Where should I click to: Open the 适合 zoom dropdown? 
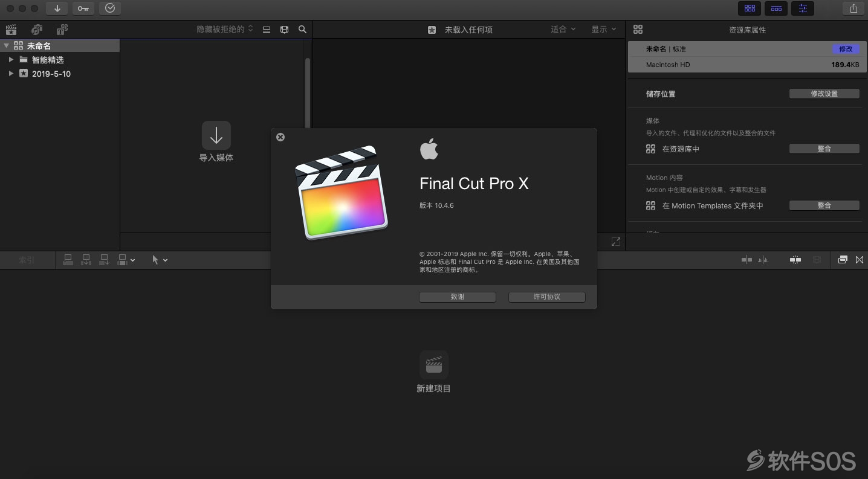(563, 29)
